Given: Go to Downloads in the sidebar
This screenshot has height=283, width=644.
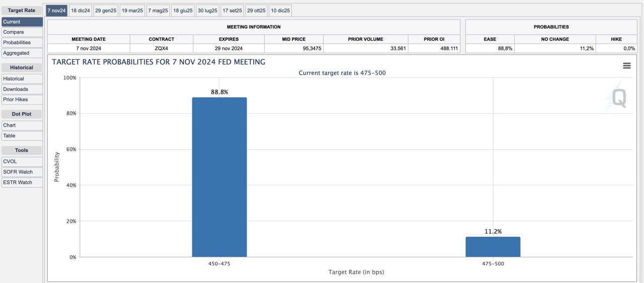Looking at the screenshot, I should [x=22, y=89].
